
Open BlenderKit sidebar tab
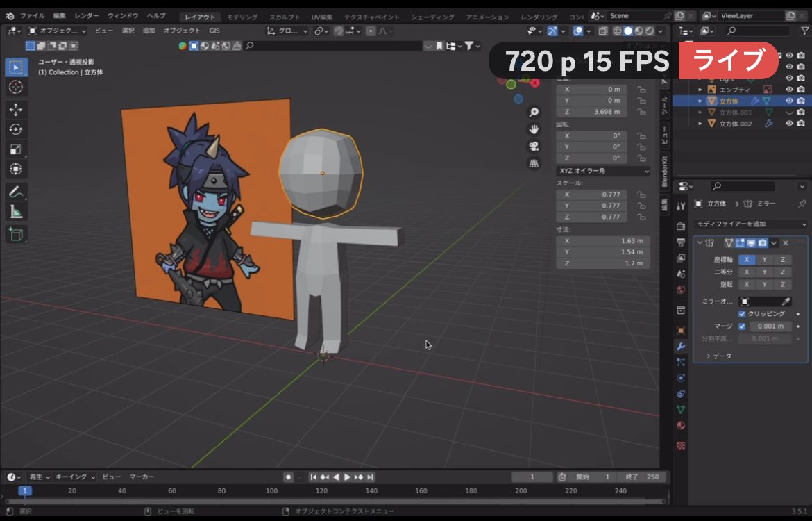(665, 171)
